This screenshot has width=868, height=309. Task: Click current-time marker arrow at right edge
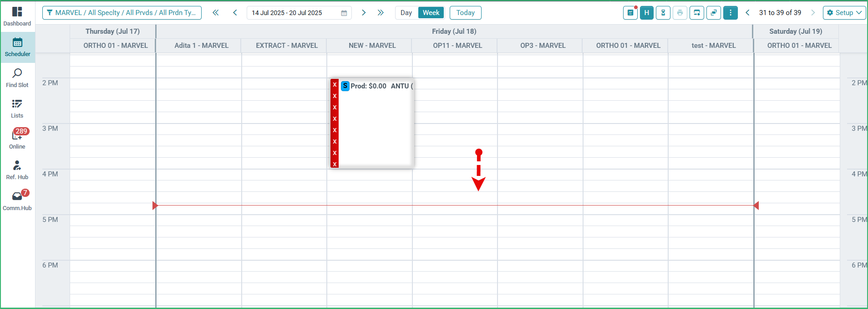point(756,206)
